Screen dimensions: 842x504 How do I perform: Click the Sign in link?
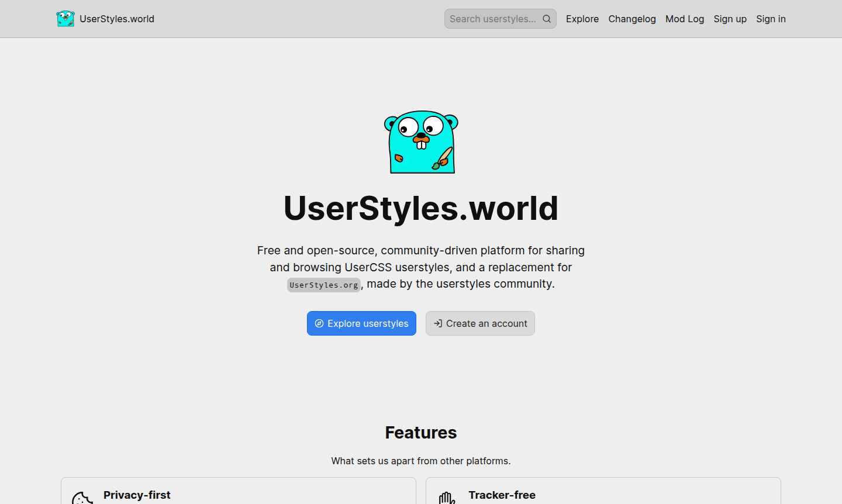(x=771, y=19)
